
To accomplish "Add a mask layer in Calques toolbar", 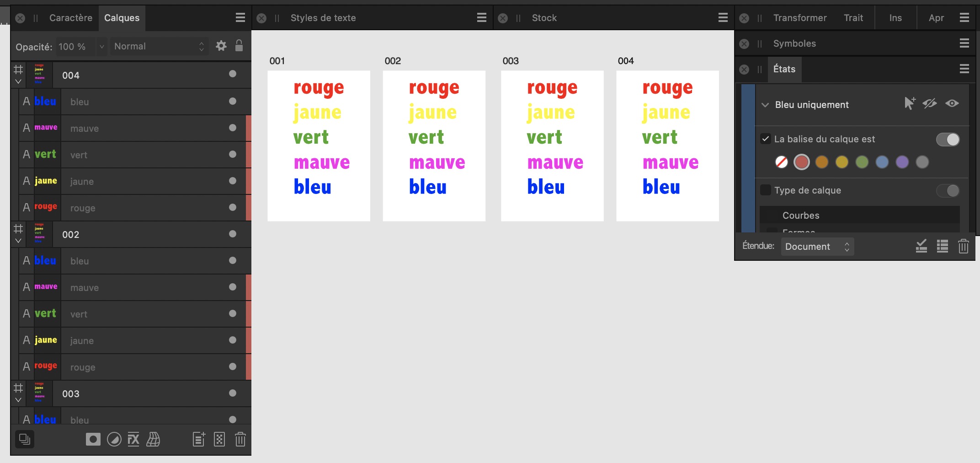I will [93, 440].
